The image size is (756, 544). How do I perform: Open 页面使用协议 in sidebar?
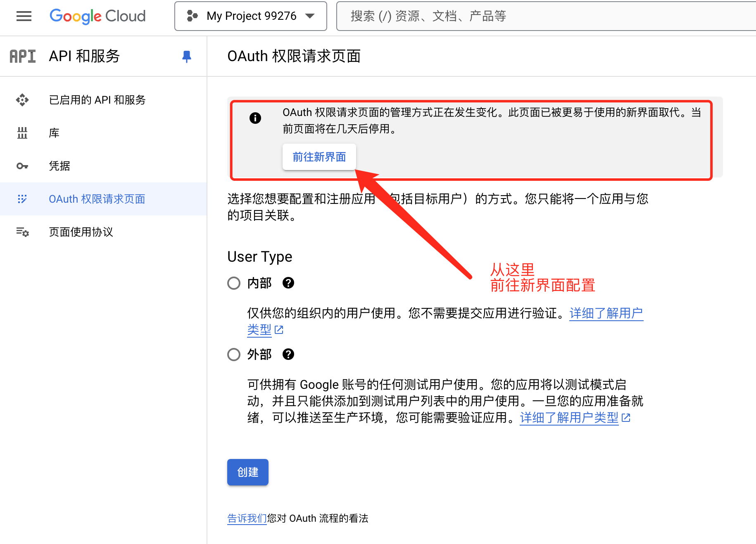coord(103,232)
